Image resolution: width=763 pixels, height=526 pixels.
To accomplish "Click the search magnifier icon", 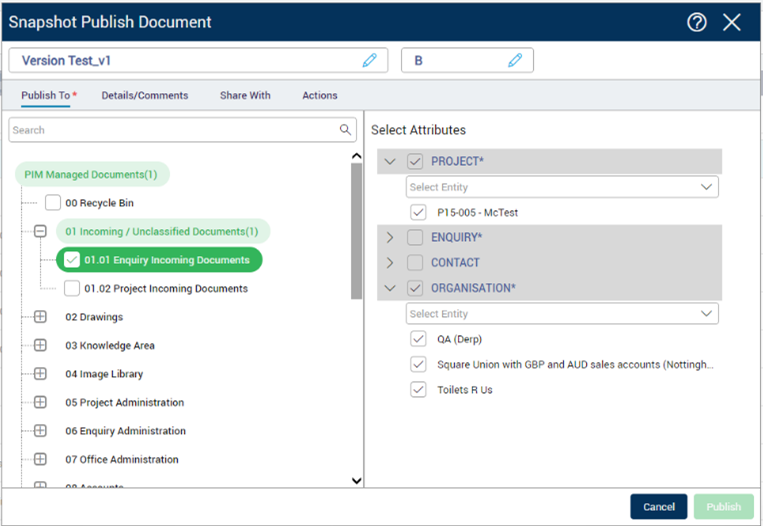I will (346, 130).
